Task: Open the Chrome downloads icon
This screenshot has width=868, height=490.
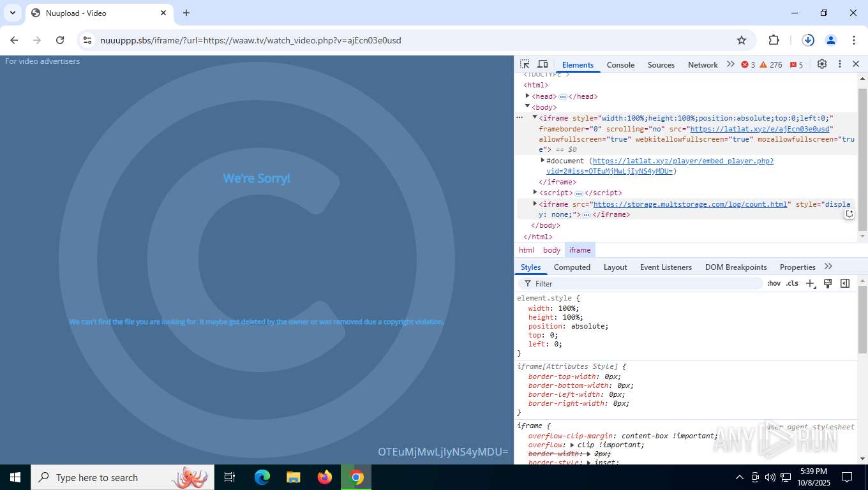Action: pos(808,40)
